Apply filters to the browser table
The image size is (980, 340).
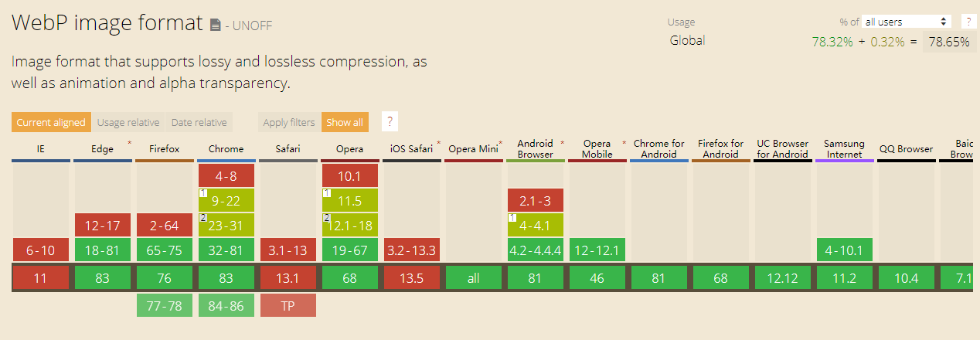pyautogui.click(x=288, y=122)
